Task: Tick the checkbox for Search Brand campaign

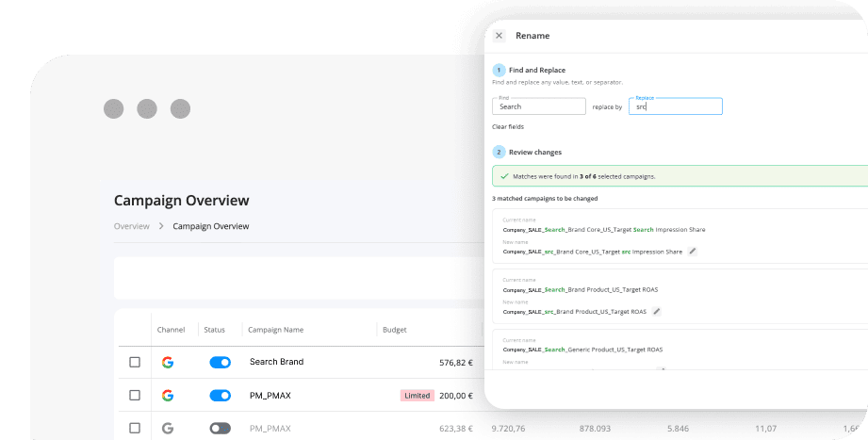Action: [135, 362]
